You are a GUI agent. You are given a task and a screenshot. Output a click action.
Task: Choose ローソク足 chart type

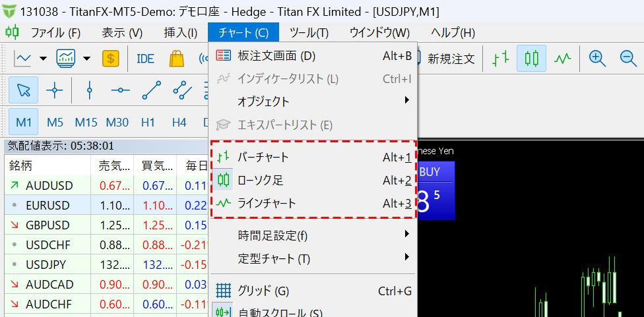click(314, 180)
